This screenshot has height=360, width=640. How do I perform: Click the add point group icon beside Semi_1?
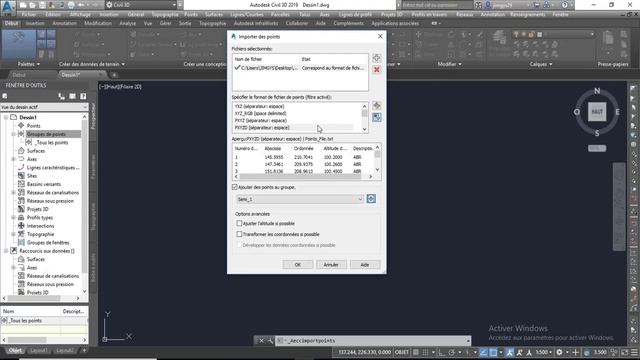pyautogui.click(x=371, y=199)
